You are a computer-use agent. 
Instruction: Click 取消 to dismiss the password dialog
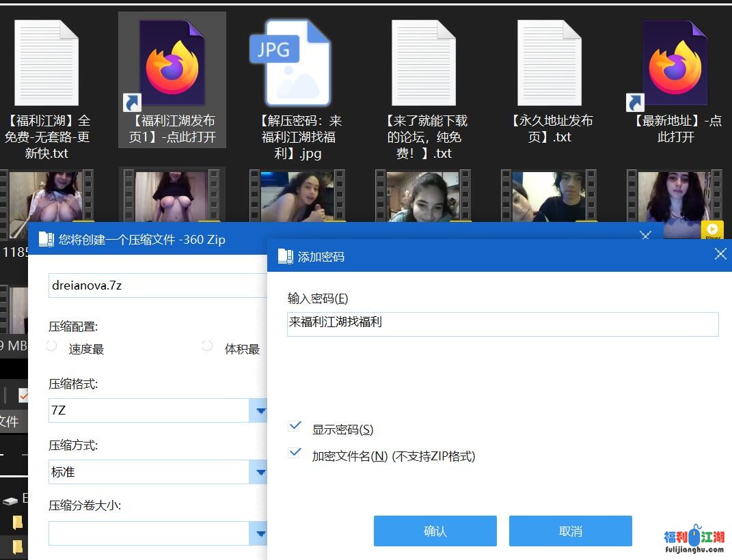click(x=570, y=531)
